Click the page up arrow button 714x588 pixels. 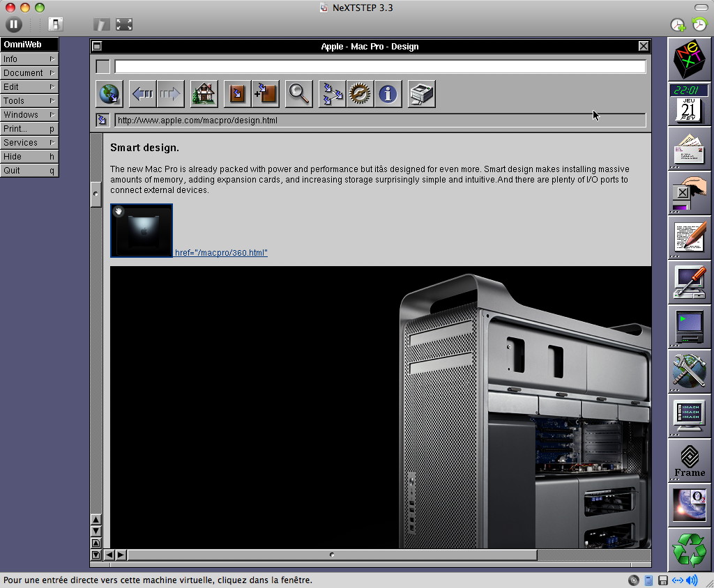click(96, 543)
